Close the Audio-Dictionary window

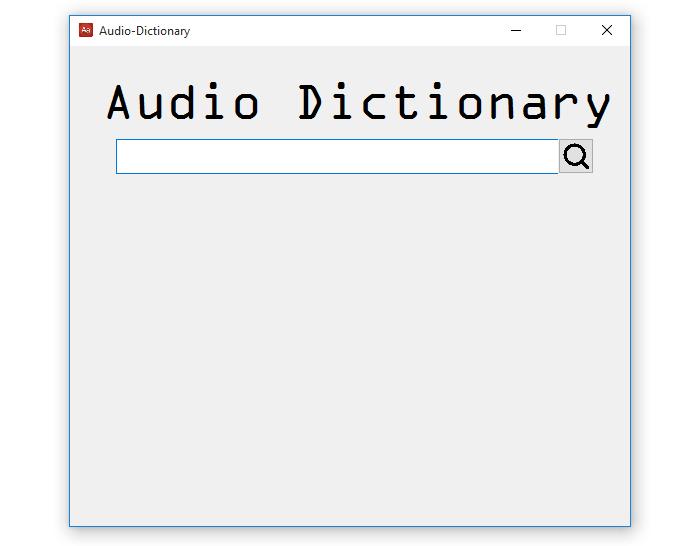[606, 30]
